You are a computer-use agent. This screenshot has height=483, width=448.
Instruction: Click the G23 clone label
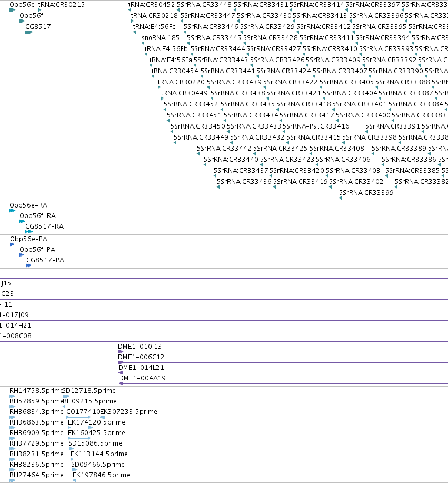tap(7, 293)
